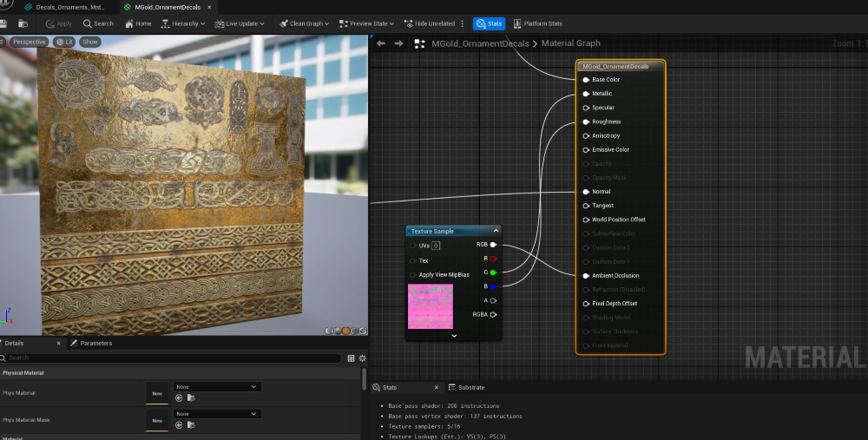Click the Platform Stats button
Image resolution: width=868 pixels, height=440 pixels.
click(x=538, y=23)
